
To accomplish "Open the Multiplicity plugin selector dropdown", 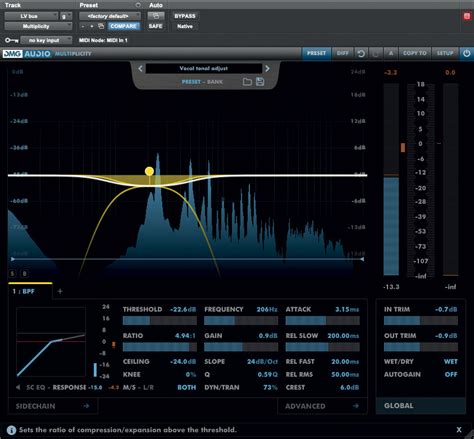I will tap(38, 26).
